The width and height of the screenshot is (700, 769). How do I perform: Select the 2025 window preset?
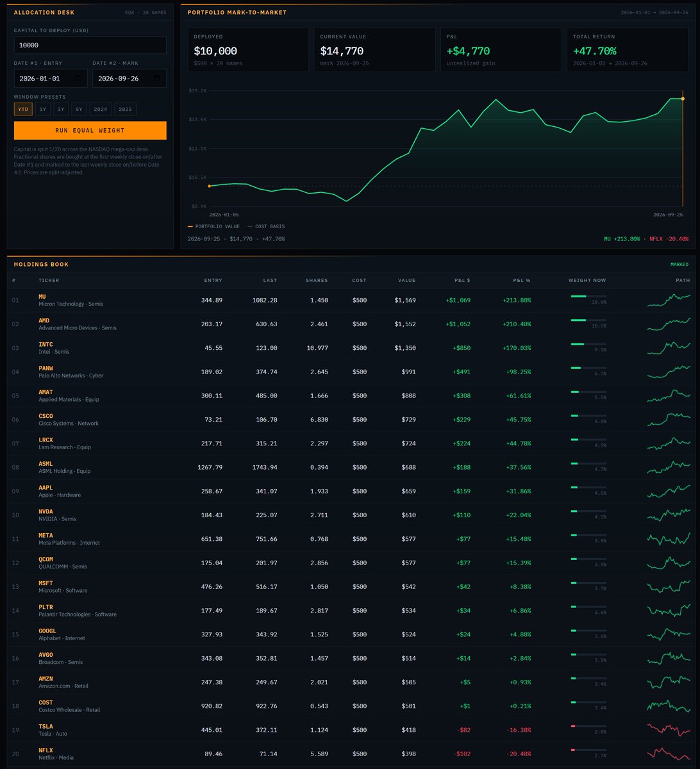(x=125, y=110)
